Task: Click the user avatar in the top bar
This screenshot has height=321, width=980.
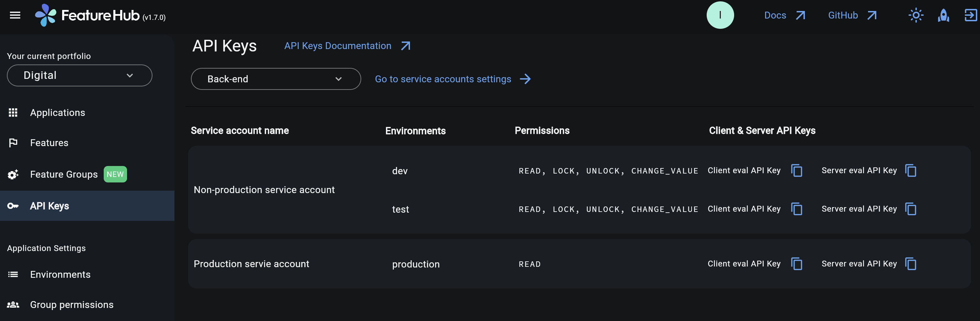Action: pos(720,15)
